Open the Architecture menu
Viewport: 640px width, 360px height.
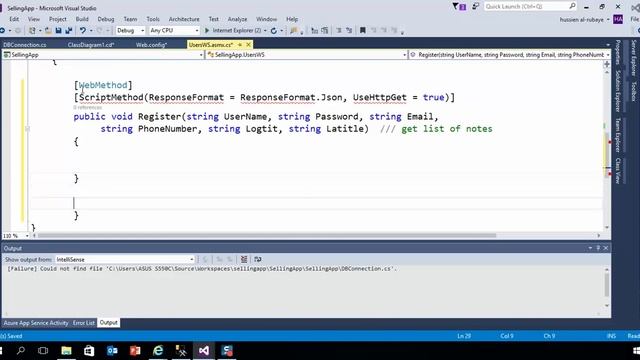184,19
